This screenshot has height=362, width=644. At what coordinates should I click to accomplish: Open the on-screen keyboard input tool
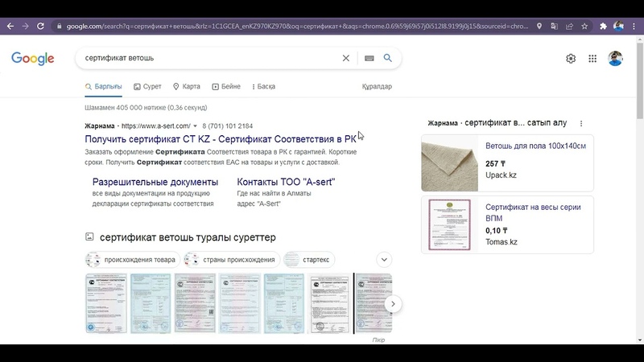(369, 58)
